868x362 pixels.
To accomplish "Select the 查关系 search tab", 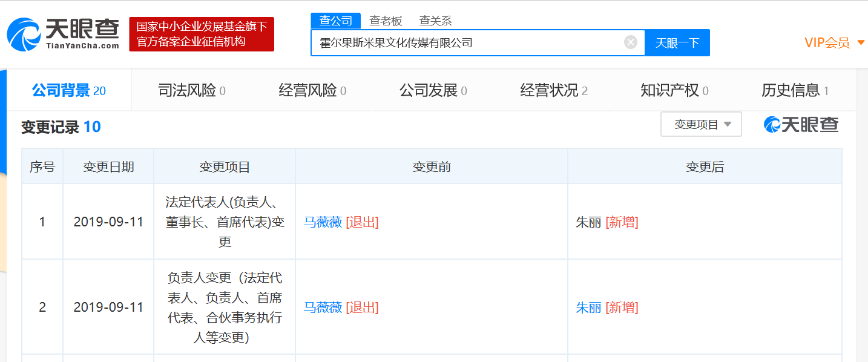I will point(435,21).
